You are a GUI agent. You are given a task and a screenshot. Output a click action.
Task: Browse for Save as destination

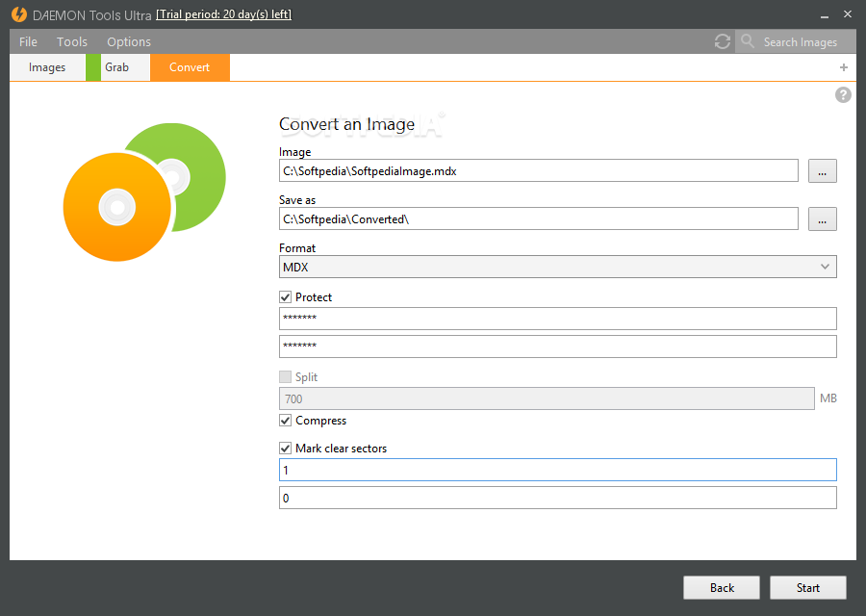[x=823, y=218]
